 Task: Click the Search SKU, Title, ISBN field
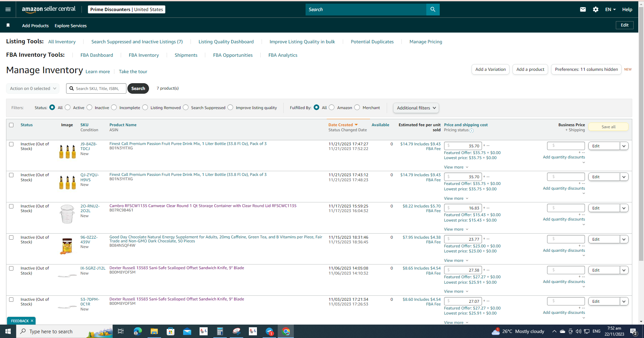(x=96, y=88)
